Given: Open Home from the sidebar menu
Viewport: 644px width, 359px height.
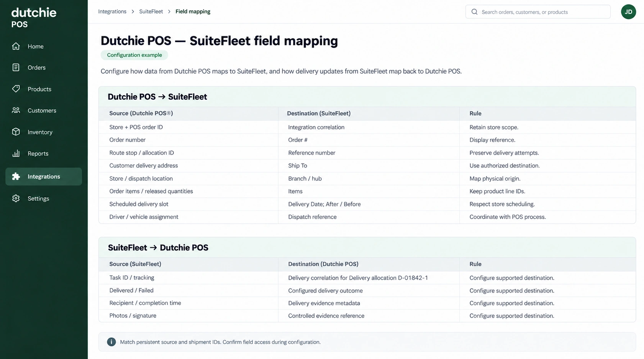Looking at the screenshot, I should click(44, 46).
